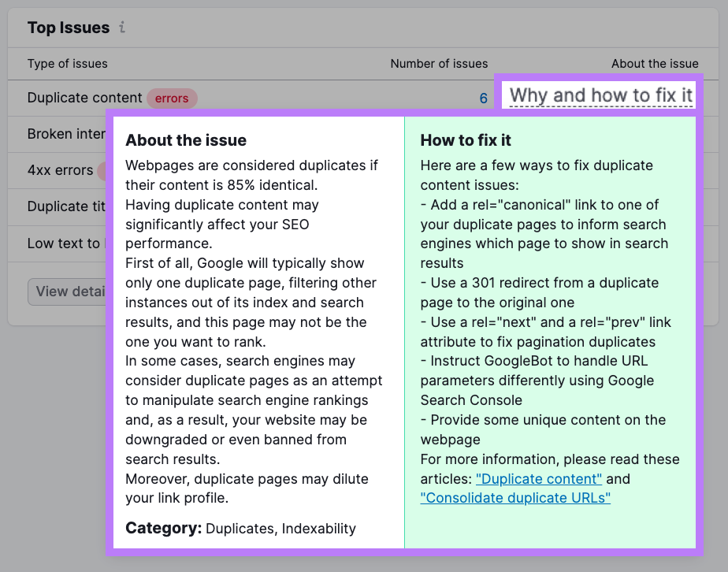
Task: Click the errors badge beside Duplicate content
Action: click(x=173, y=98)
